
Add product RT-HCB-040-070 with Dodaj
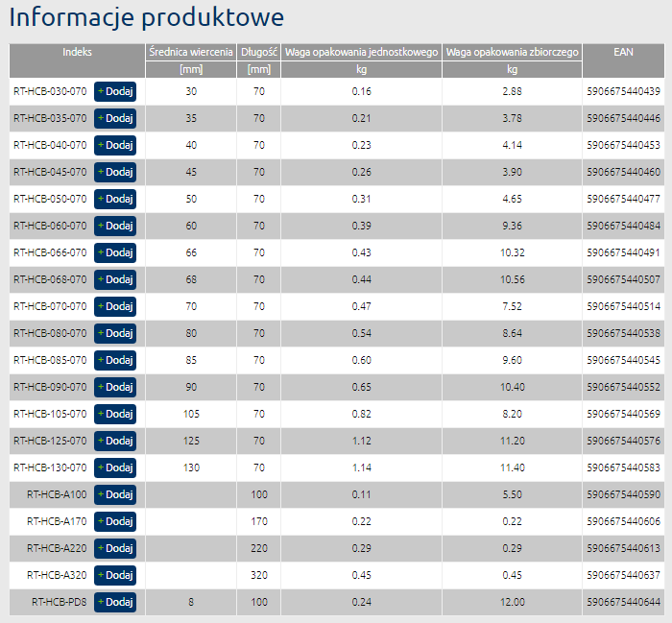[x=115, y=145]
